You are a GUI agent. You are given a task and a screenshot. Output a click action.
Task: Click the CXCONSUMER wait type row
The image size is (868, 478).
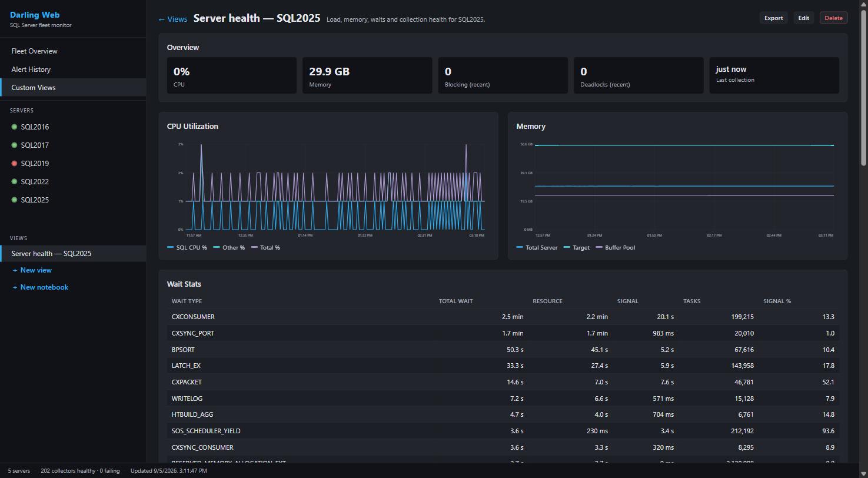tap(503, 317)
